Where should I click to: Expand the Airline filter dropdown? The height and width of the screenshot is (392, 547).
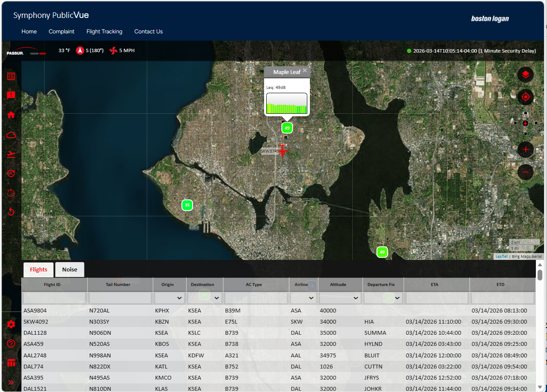(x=303, y=298)
